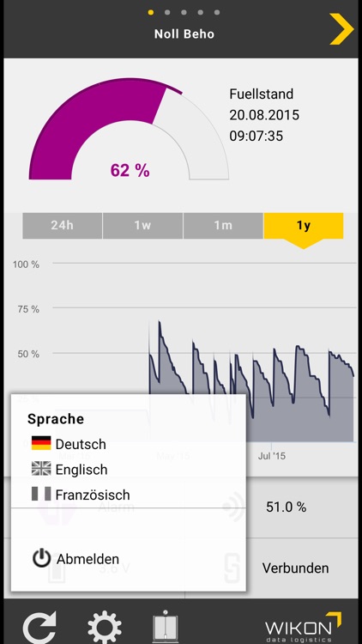This screenshot has height=644, width=362.
Task: Switch chart to 1m range
Action: point(223,226)
